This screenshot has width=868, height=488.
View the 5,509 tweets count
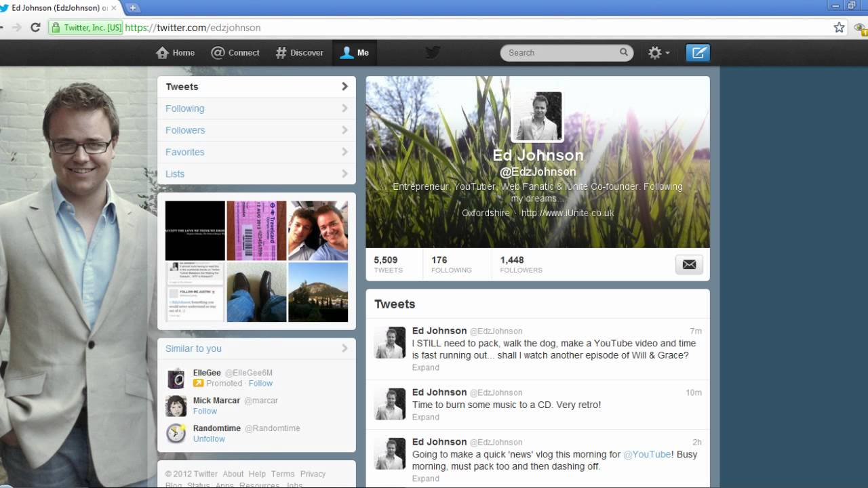tap(389, 264)
